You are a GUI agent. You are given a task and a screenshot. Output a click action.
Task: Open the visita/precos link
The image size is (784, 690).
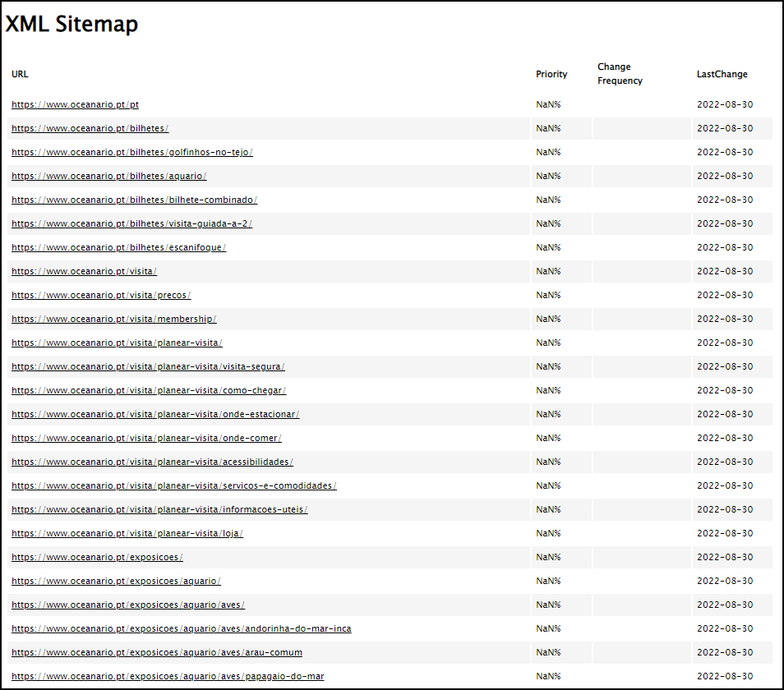coord(101,295)
